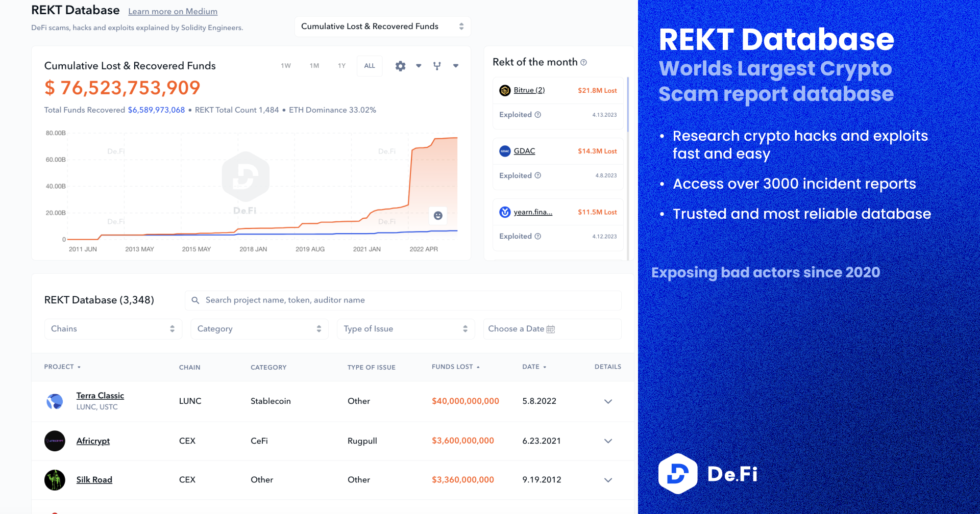Click the $21.8M Lost amount

[597, 91]
